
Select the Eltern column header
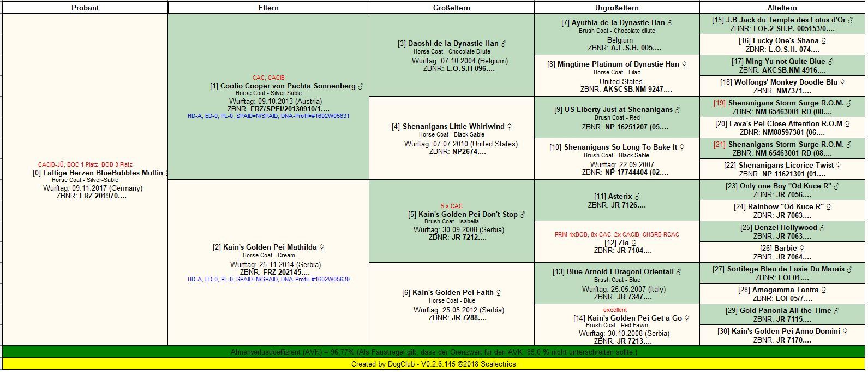pos(268,8)
